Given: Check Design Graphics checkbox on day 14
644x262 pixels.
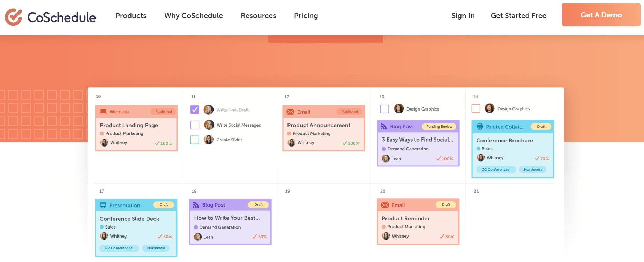Looking at the screenshot, I should [x=476, y=108].
